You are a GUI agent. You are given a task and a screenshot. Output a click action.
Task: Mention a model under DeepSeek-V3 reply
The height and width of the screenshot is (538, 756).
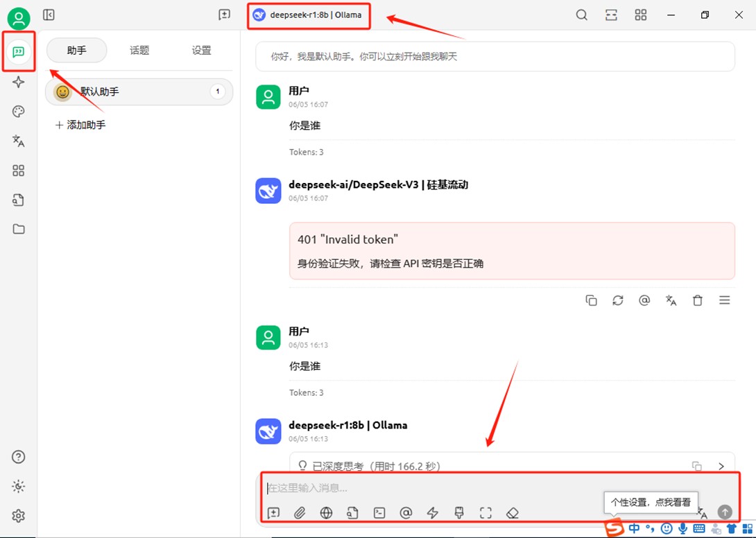coord(644,300)
